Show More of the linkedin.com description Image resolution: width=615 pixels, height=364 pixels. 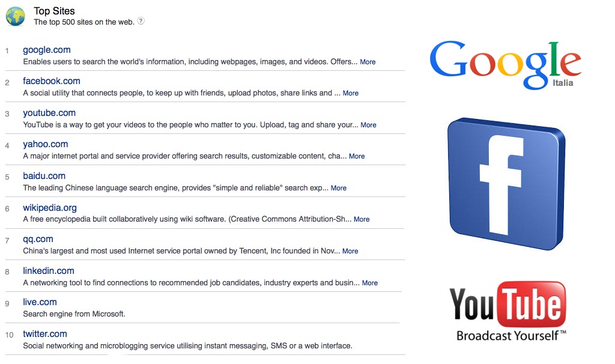(x=370, y=283)
